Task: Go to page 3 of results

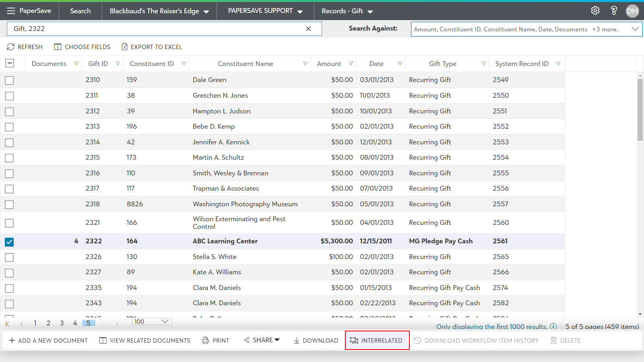Action: click(62, 323)
